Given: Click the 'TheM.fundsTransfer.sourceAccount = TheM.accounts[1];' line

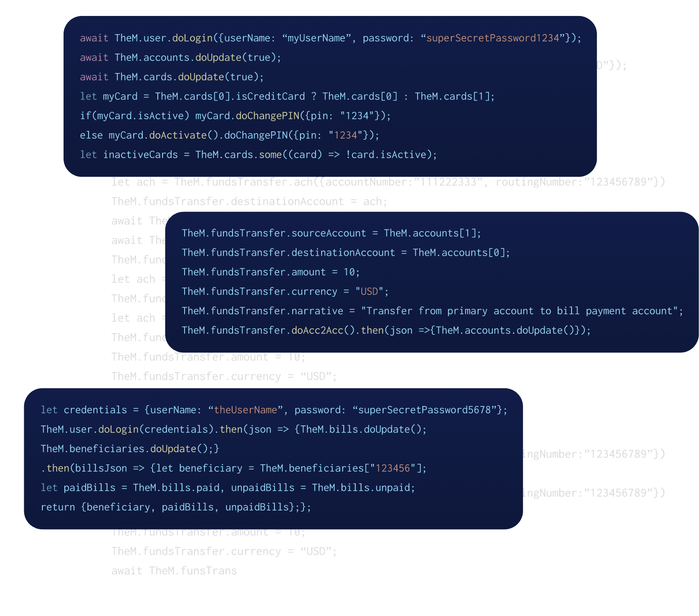Looking at the screenshot, I should tap(332, 233).
